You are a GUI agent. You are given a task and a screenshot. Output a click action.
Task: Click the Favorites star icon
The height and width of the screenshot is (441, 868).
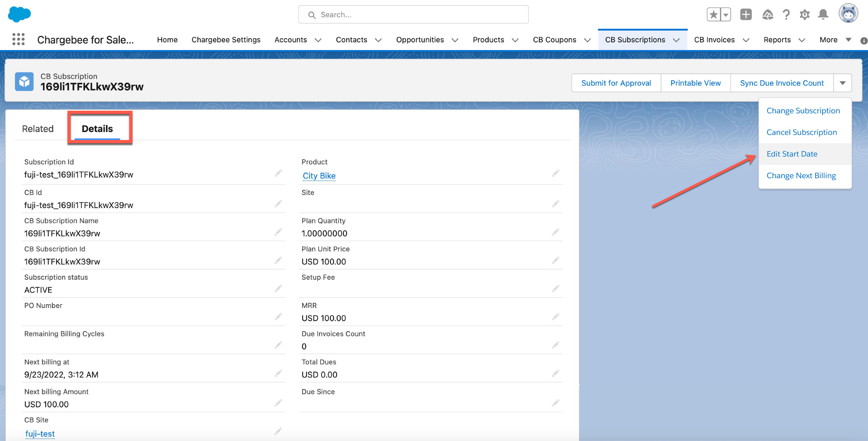(713, 14)
